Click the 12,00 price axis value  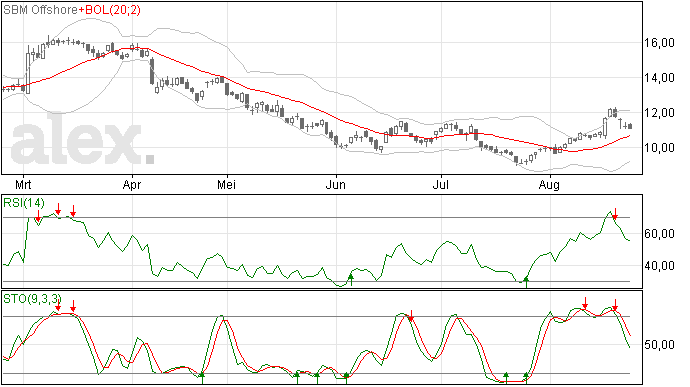pyautogui.click(x=659, y=113)
